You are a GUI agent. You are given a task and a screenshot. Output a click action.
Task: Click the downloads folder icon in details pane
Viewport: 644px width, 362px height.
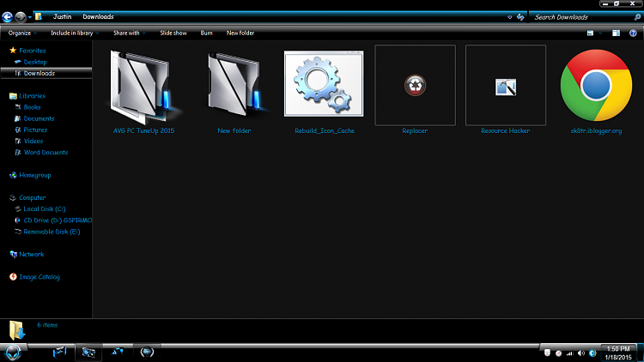tap(17, 330)
